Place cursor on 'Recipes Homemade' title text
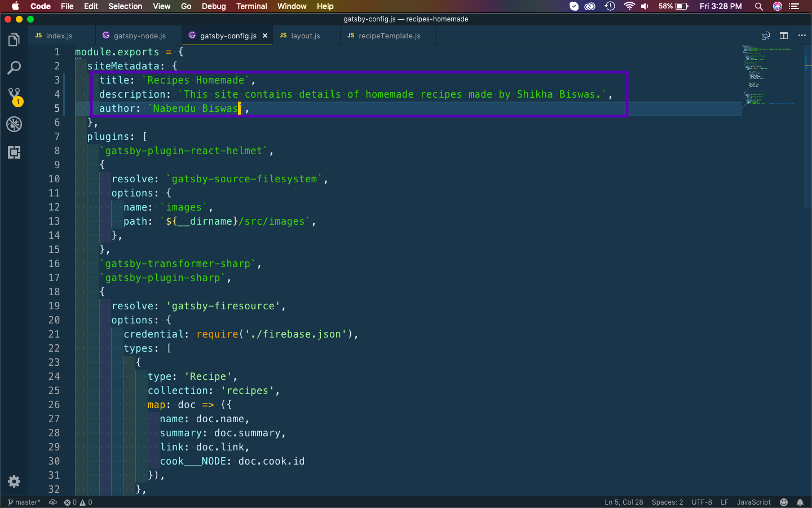The height and width of the screenshot is (508, 812). click(196, 80)
